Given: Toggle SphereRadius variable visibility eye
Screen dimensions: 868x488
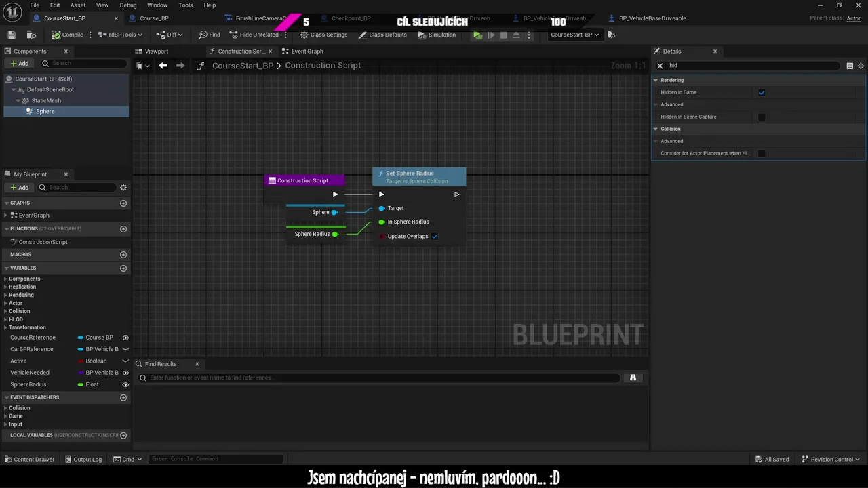Looking at the screenshot, I should pos(125,385).
